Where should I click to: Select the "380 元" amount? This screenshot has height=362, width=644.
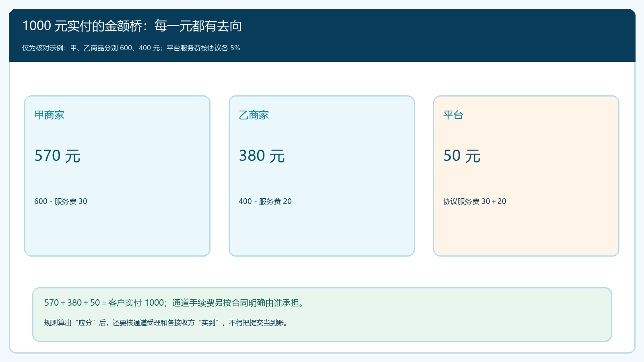click(262, 156)
